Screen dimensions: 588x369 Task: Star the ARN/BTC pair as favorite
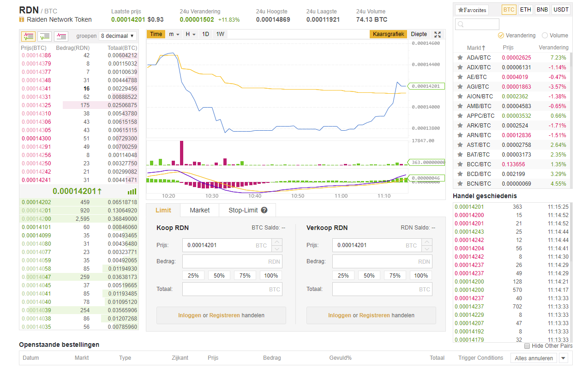coord(460,135)
